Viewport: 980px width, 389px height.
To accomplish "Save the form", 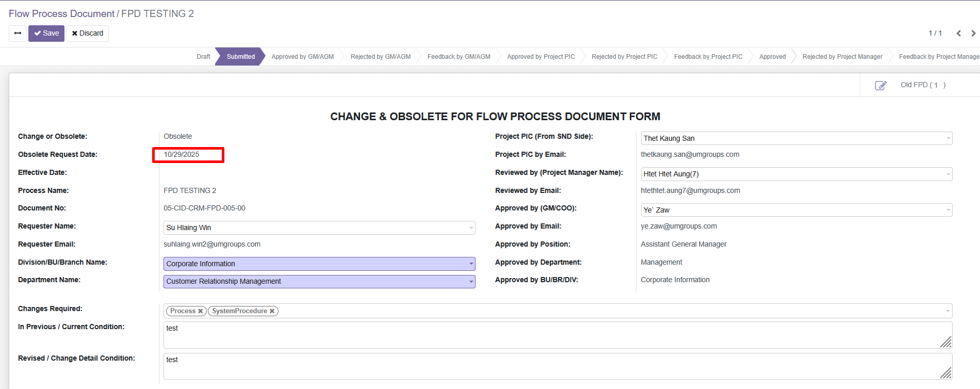I will [x=46, y=34].
